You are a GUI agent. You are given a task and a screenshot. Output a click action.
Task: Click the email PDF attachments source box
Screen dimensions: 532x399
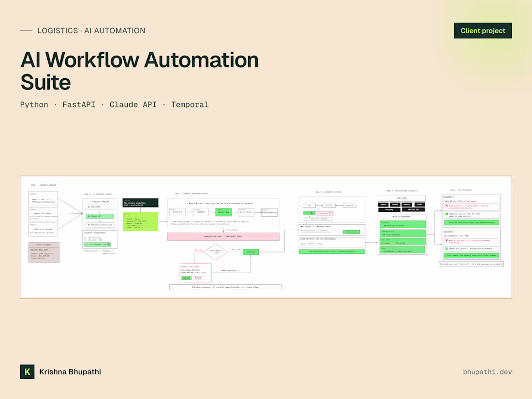click(43, 198)
